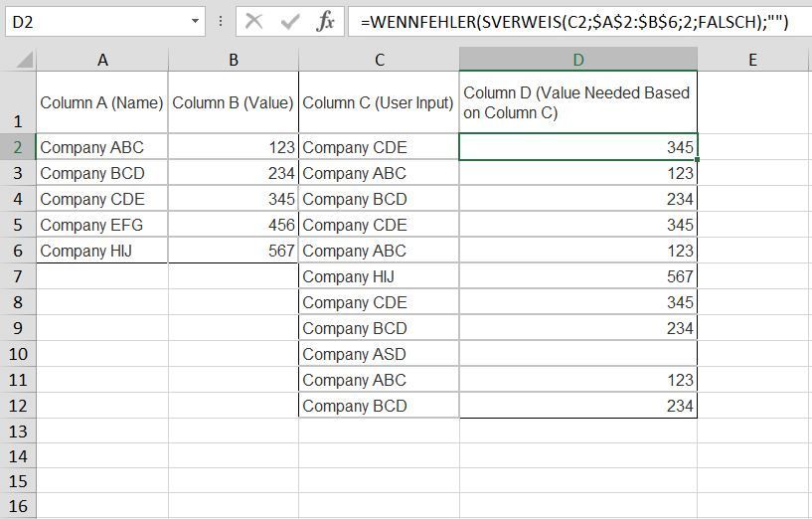Click the Select All corner triangle
The image size is (812, 519).
coord(24,60)
